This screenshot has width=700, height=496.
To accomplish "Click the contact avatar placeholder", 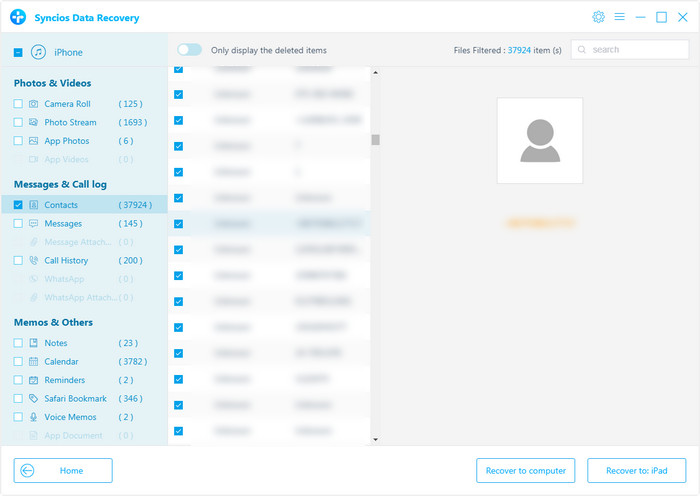I will tap(540, 140).
